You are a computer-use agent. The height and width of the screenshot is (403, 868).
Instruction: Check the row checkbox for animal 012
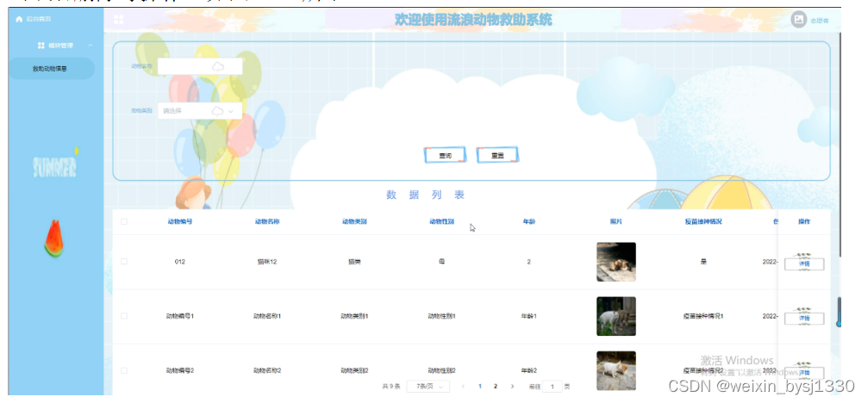point(124,262)
